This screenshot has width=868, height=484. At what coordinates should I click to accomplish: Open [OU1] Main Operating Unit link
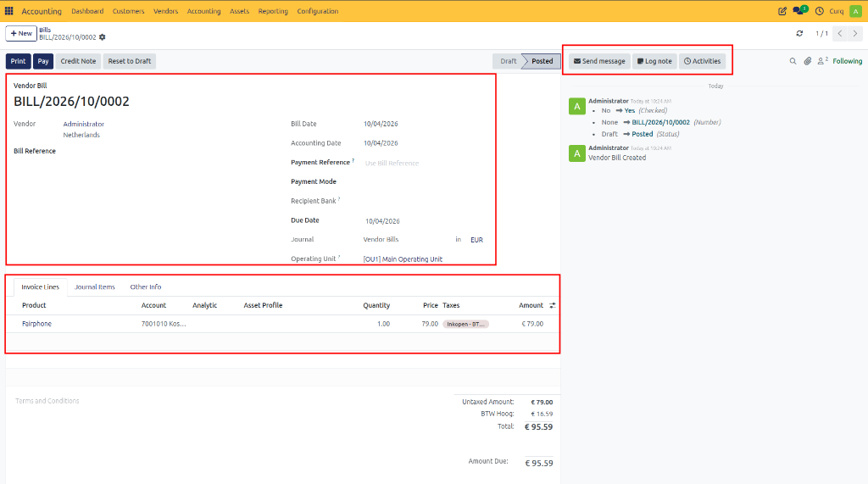[403, 259]
